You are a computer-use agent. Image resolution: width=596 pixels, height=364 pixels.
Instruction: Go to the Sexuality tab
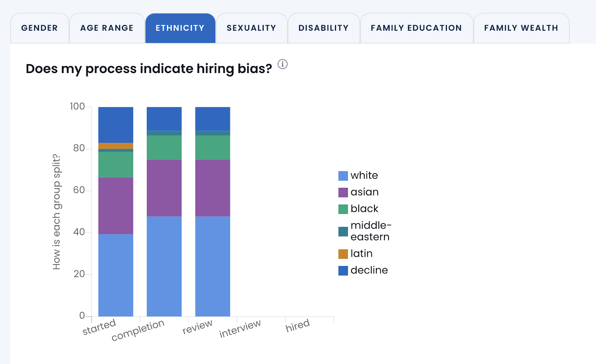[x=251, y=28]
